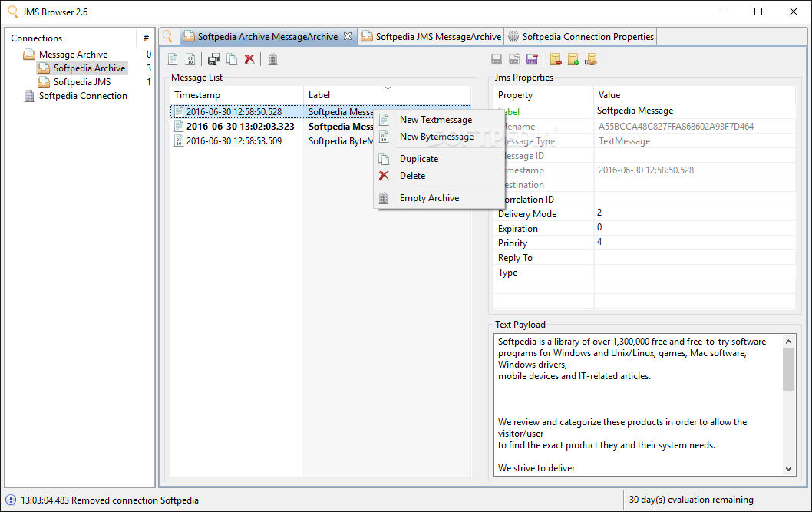Click the filename value A55BCCA48C827FFA868602A93F7D464

coord(676,127)
